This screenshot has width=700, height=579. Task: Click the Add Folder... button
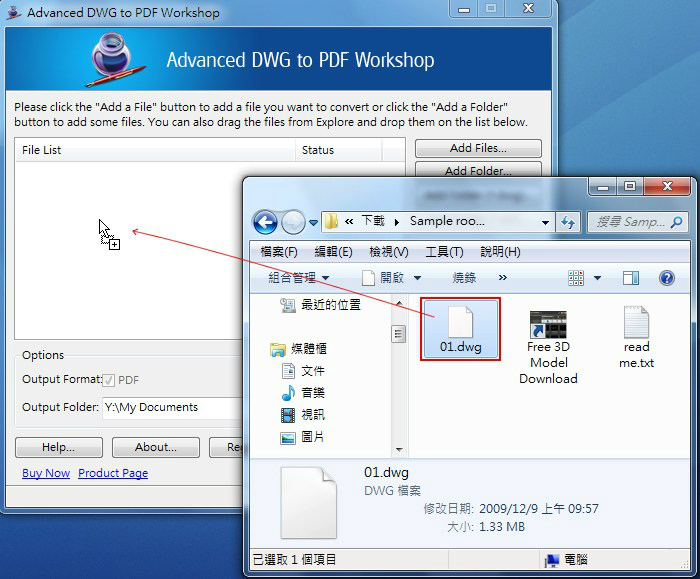pyautogui.click(x=478, y=170)
